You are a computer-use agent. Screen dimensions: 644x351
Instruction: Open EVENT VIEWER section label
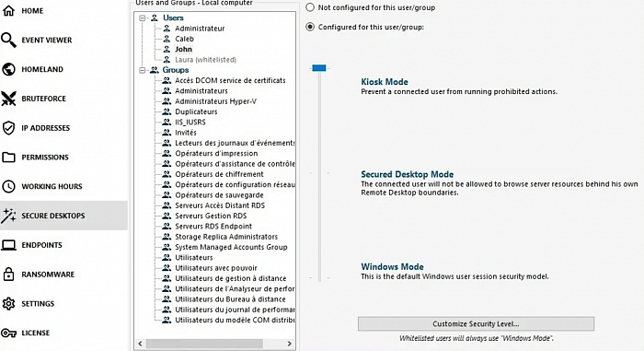pyautogui.click(x=46, y=40)
